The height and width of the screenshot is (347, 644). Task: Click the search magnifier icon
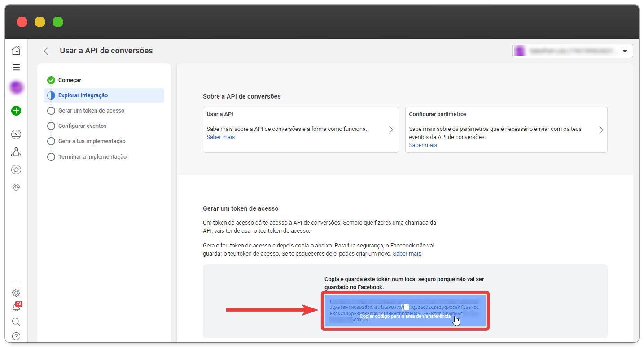point(16,322)
